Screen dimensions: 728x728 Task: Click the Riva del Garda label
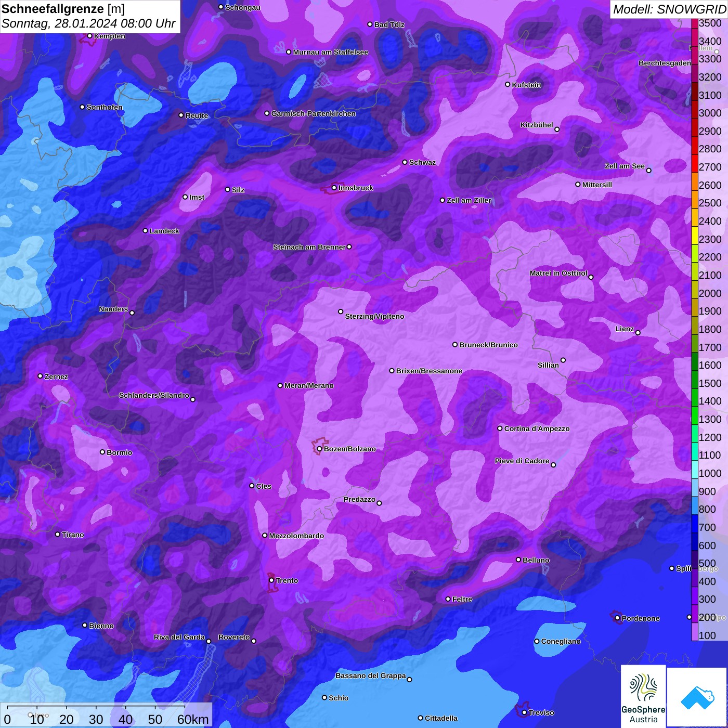pyautogui.click(x=179, y=637)
